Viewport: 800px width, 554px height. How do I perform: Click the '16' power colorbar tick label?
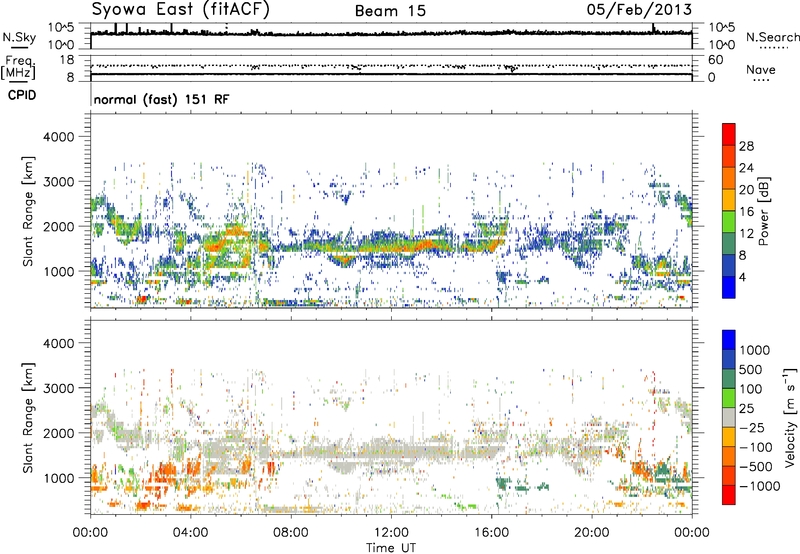[746, 212]
